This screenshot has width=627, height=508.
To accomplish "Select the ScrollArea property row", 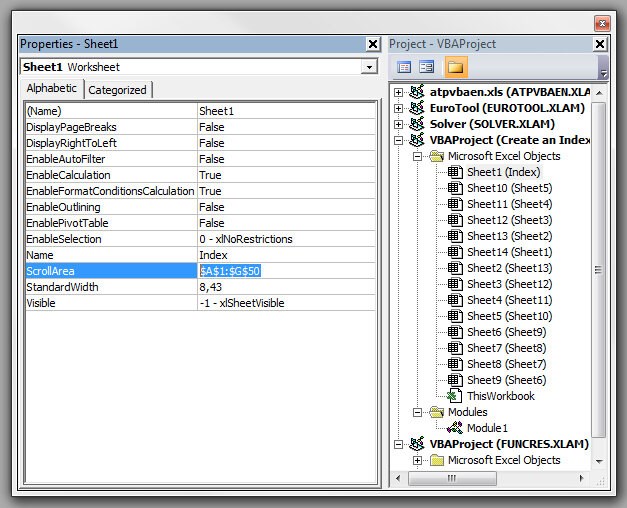I will 200,271.
